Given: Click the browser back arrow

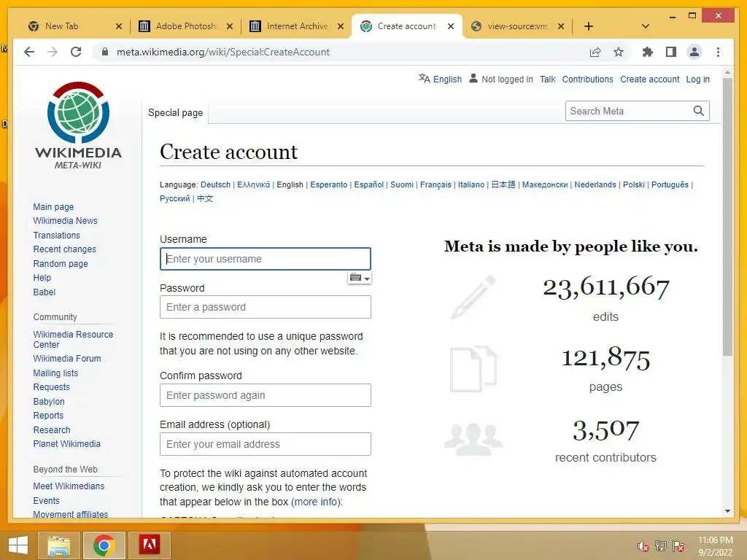Looking at the screenshot, I should click(29, 52).
